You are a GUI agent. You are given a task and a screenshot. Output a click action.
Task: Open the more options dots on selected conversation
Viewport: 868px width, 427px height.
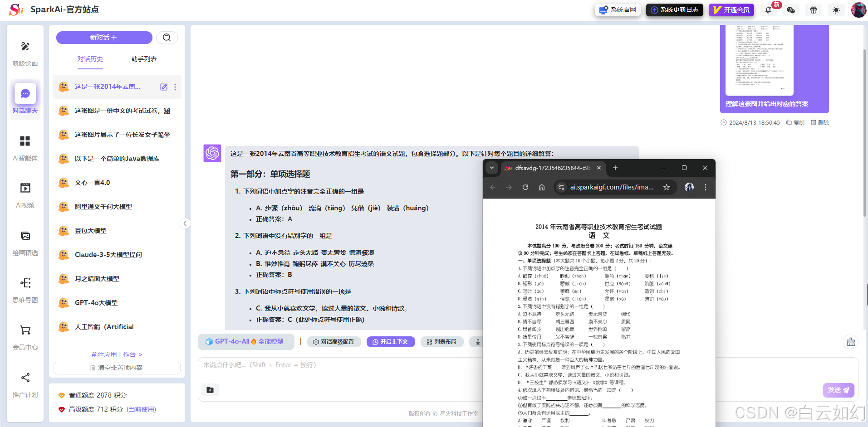175,87
